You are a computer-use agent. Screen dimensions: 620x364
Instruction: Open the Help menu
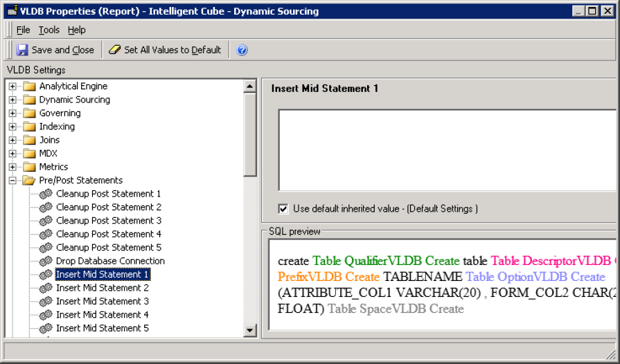76,30
